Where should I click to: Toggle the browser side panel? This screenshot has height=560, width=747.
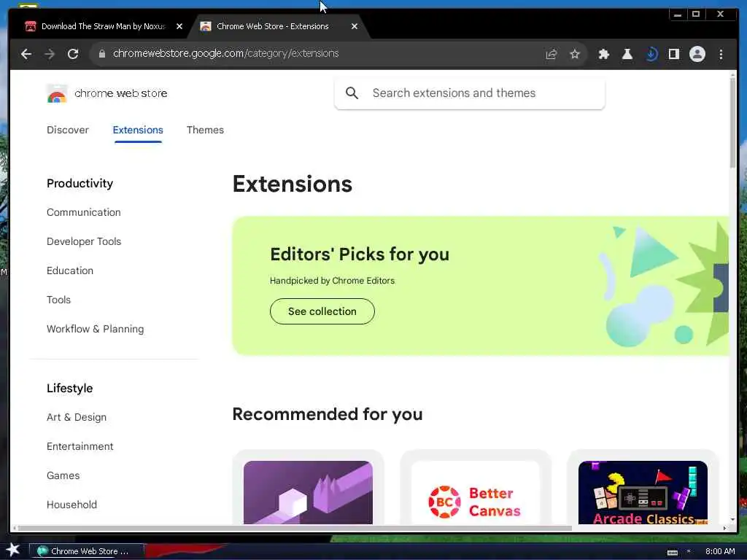pos(673,54)
